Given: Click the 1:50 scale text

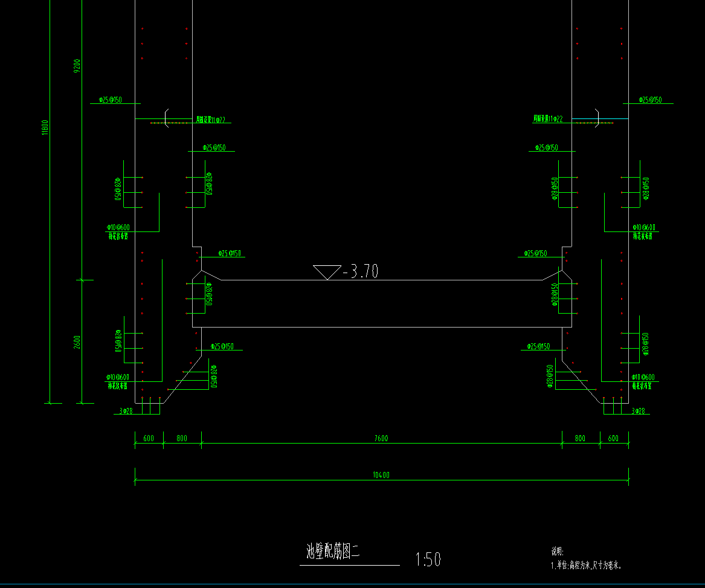Looking at the screenshot, I should pos(428,560).
